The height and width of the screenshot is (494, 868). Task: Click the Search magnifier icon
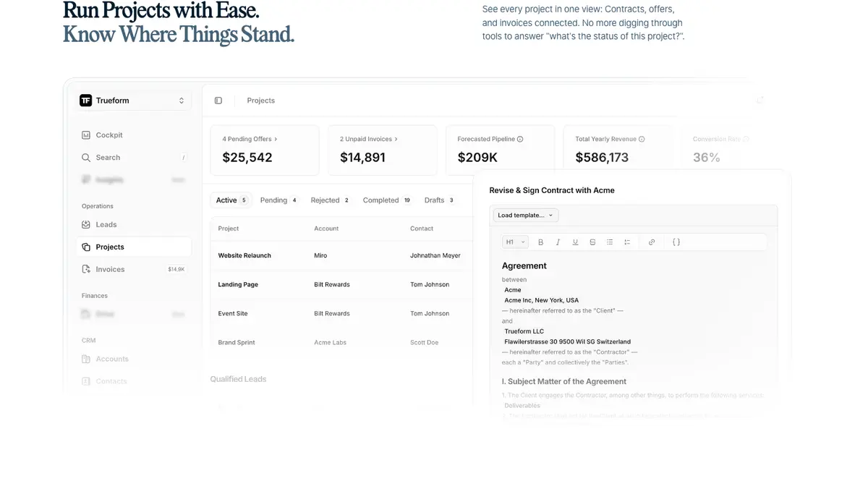tap(86, 158)
